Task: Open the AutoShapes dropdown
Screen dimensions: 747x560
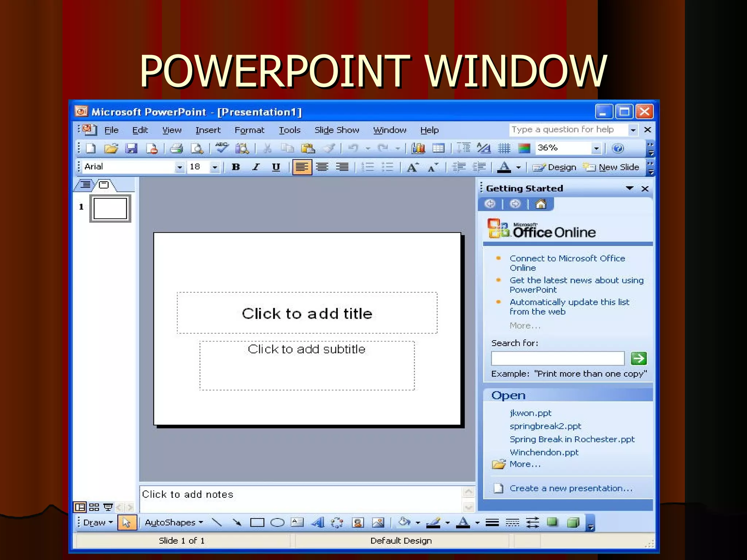Action: coord(174,522)
